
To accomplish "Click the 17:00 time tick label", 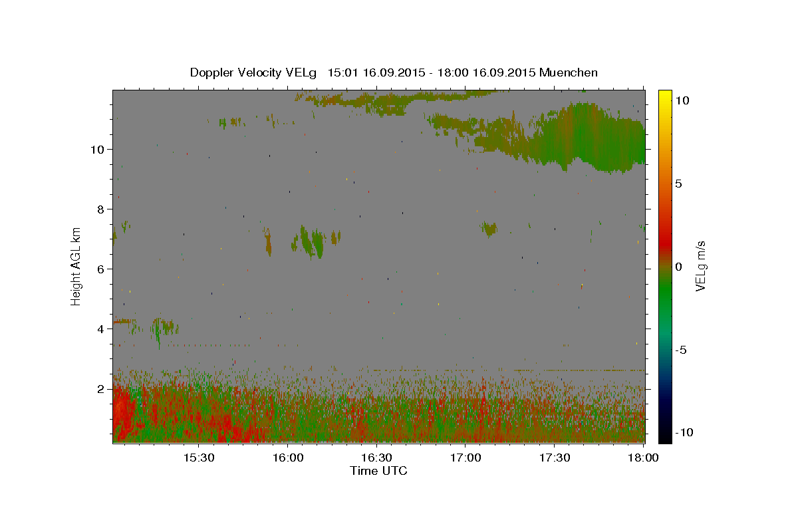I will [x=465, y=458].
